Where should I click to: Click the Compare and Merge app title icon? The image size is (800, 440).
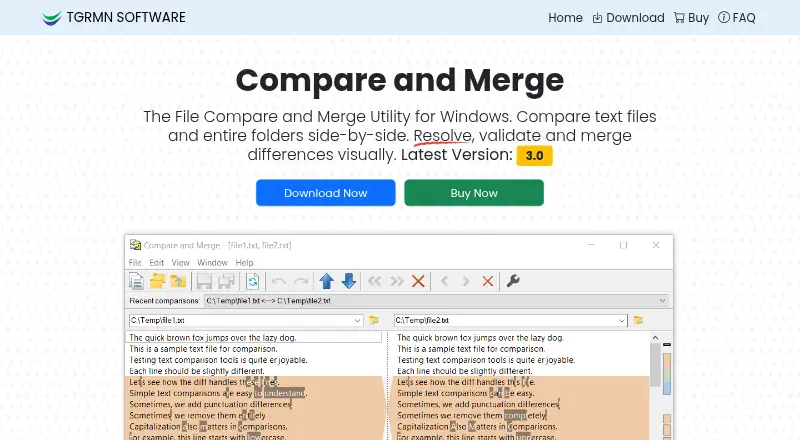[135, 245]
